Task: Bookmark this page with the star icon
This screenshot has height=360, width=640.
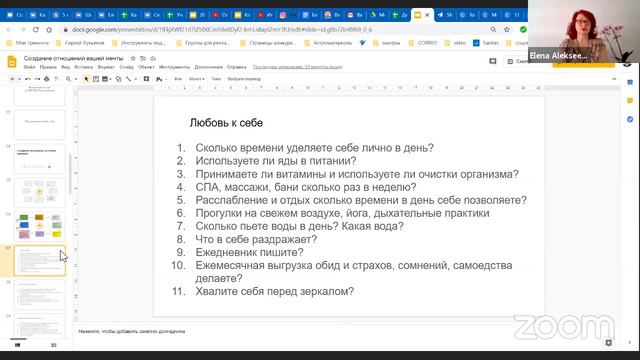Action: (x=507, y=29)
